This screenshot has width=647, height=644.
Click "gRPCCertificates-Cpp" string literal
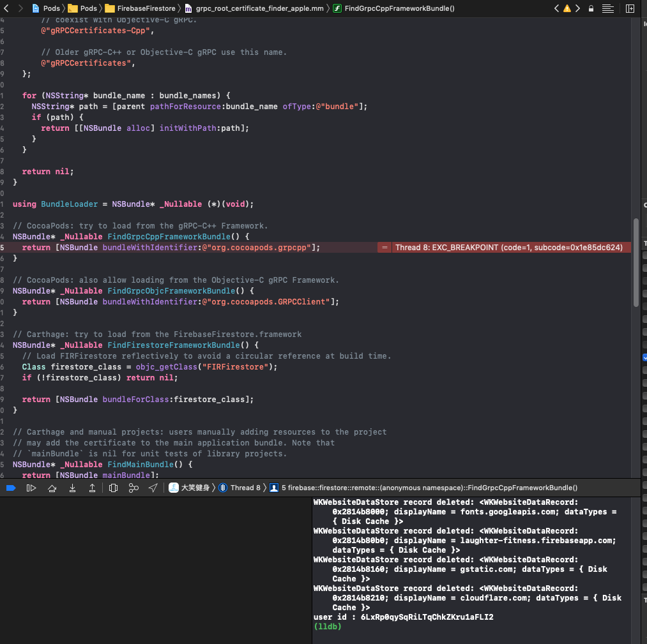point(95,31)
